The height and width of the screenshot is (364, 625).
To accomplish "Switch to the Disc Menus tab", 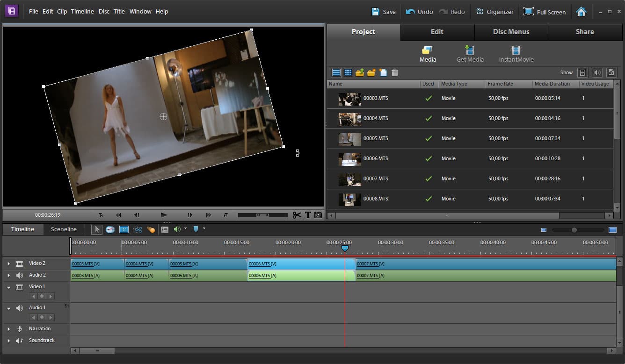I will tap(511, 32).
